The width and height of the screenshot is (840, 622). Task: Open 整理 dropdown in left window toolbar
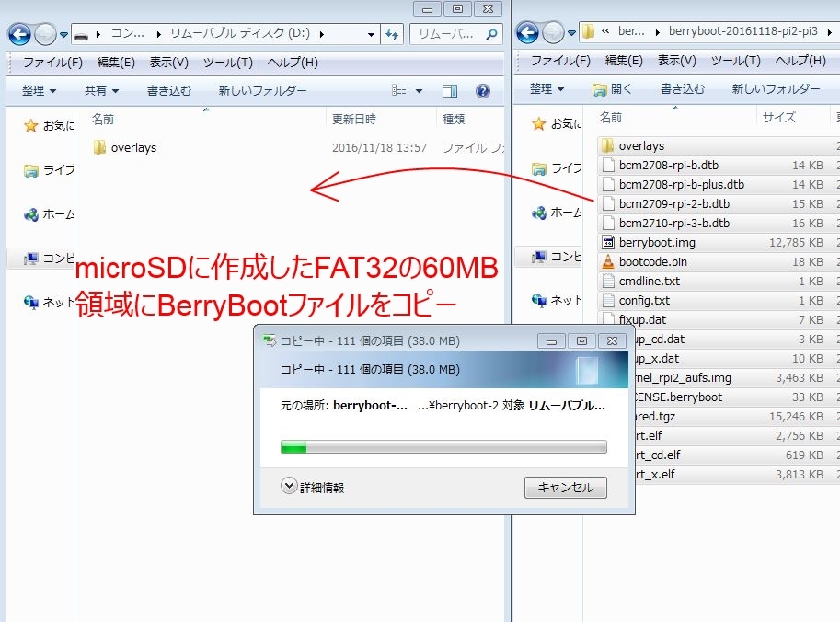(39, 91)
